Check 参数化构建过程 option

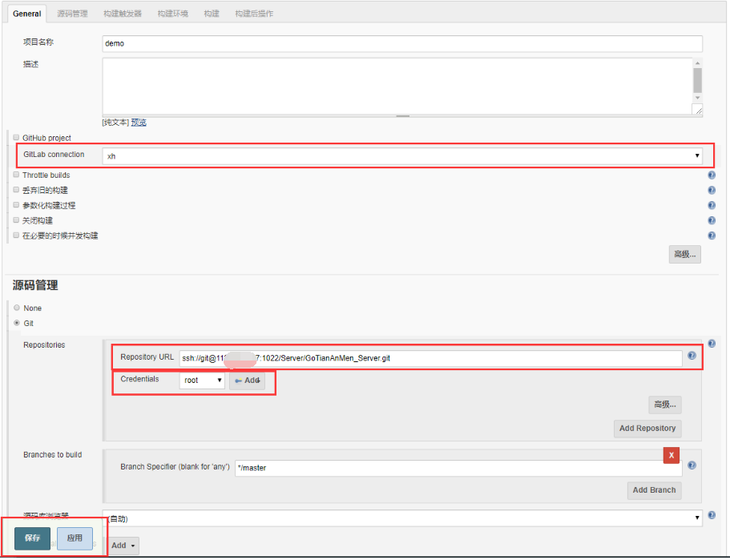[x=16, y=205]
